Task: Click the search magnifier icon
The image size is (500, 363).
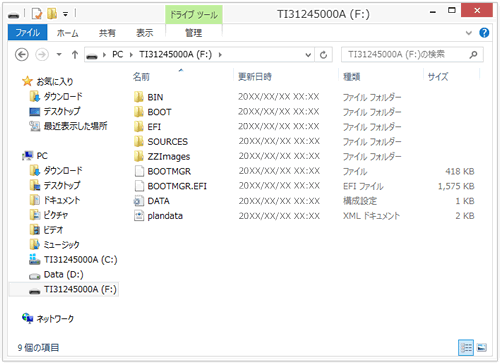Action: click(473, 55)
